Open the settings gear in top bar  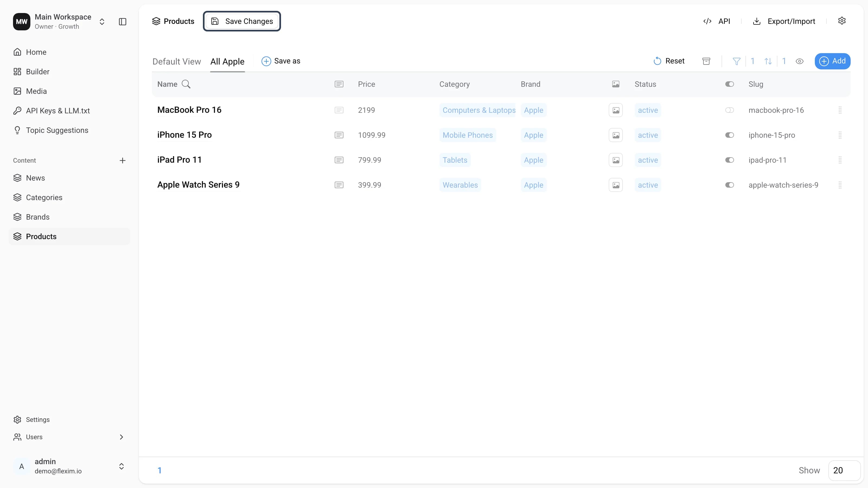pyautogui.click(x=842, y=21)
